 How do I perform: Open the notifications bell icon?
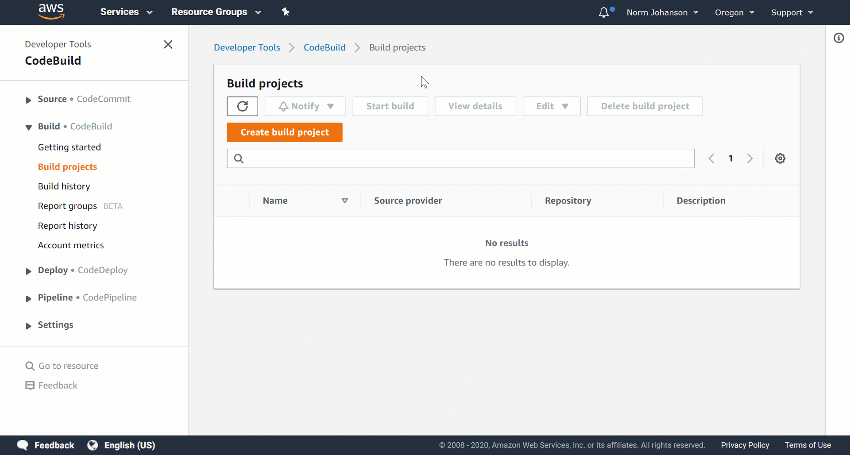point(604,12)
